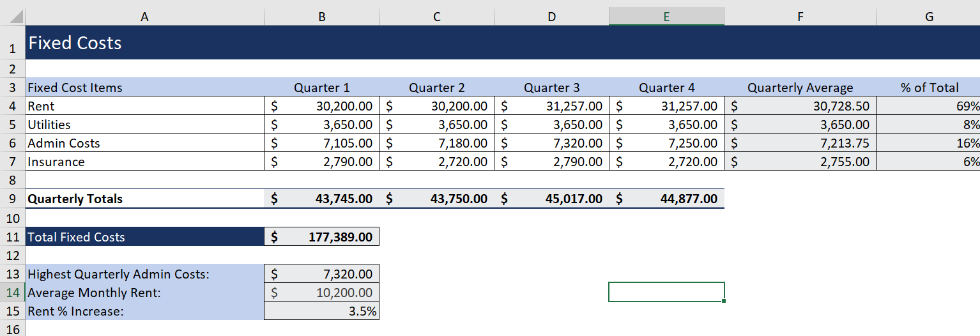Click the Quarter 3 header cell
This screenshot has width=980, height=336.
point(551,88)
